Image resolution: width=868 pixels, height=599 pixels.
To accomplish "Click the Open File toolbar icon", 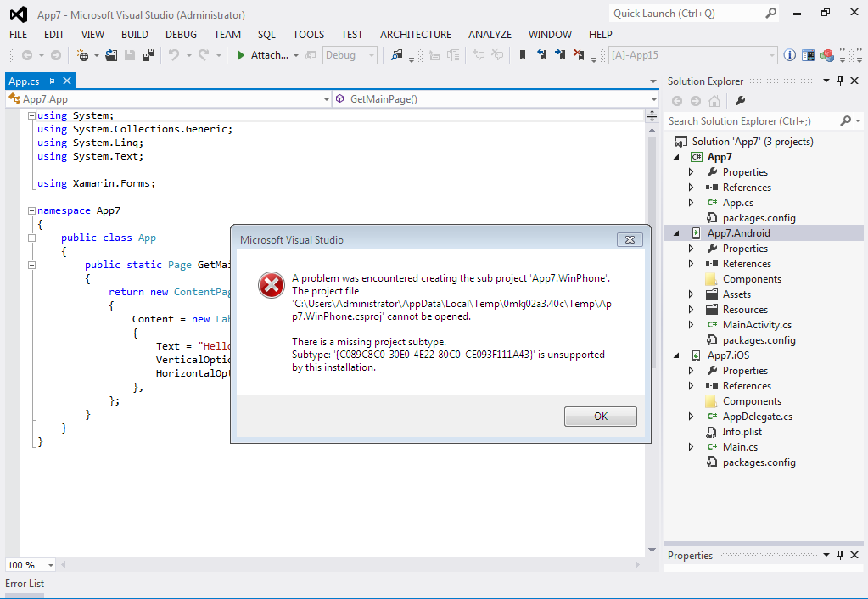I will click(x=111, y=55).
